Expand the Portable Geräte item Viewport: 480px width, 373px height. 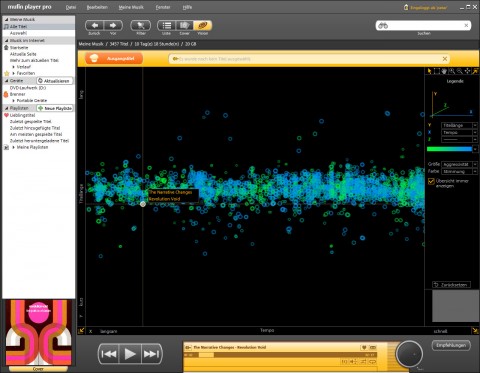13,100
